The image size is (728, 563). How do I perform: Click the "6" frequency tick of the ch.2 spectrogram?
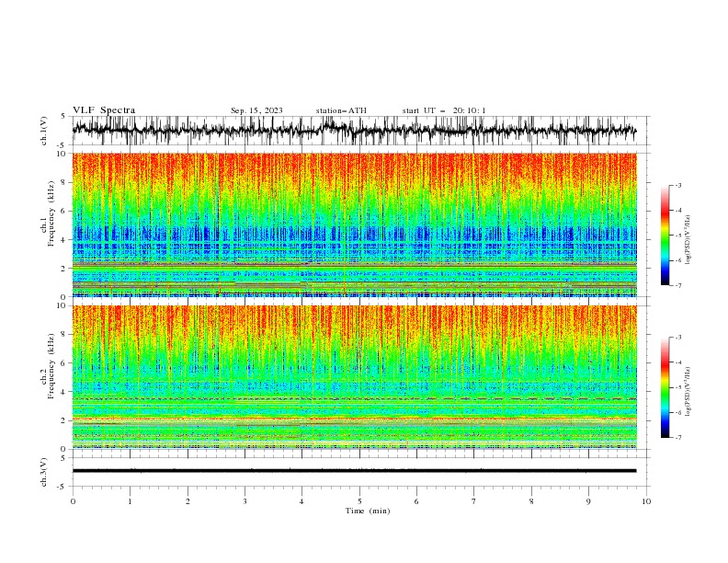(63, 363)
